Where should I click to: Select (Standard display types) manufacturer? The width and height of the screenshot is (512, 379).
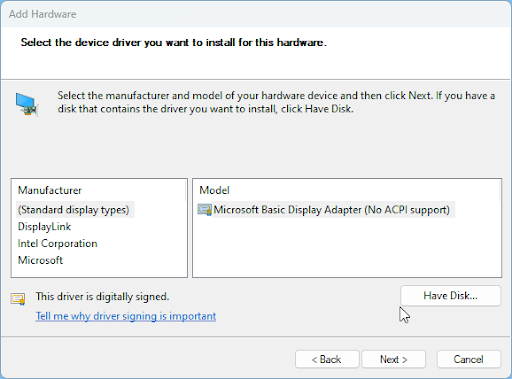(74, 210)
